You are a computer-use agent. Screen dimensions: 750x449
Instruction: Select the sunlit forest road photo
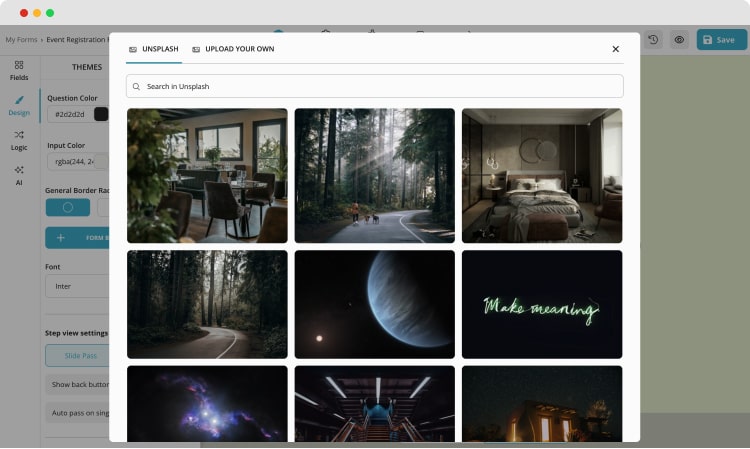pos(375,175)
